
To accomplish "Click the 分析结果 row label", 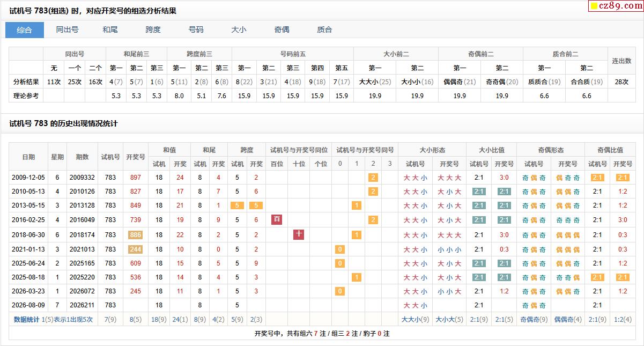I will point(26,82).
